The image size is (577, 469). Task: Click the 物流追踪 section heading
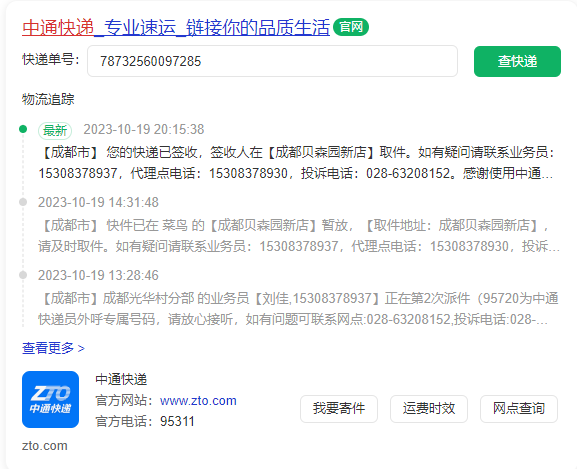(x=48, y=99)
